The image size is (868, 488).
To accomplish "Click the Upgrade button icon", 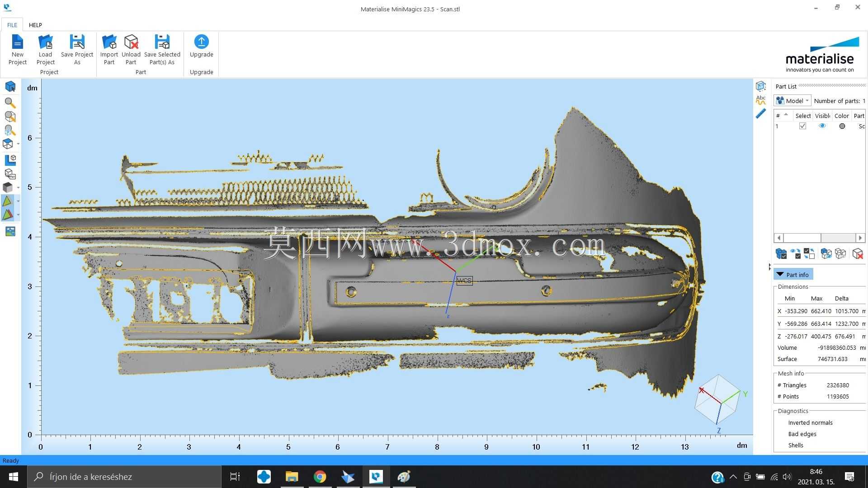I will (201, 42).
